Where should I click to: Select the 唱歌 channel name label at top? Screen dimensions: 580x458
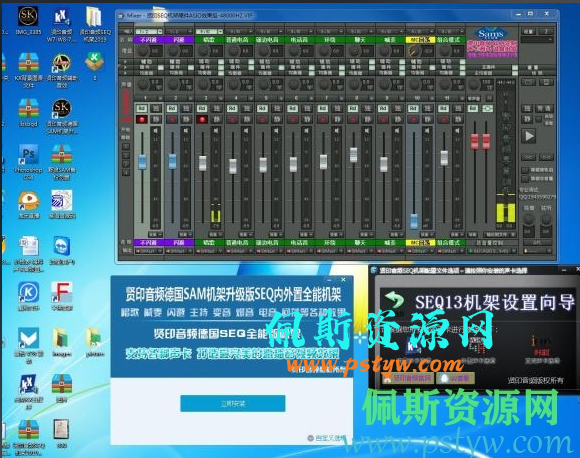[209, 40]
